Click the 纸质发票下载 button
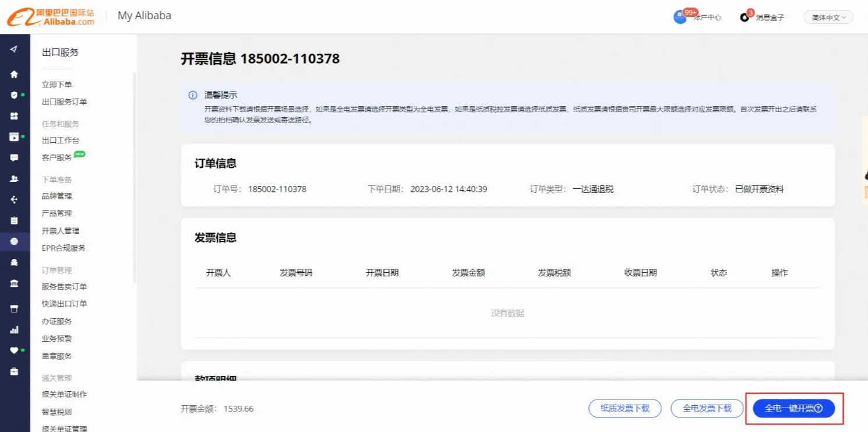 click(625, 409)
